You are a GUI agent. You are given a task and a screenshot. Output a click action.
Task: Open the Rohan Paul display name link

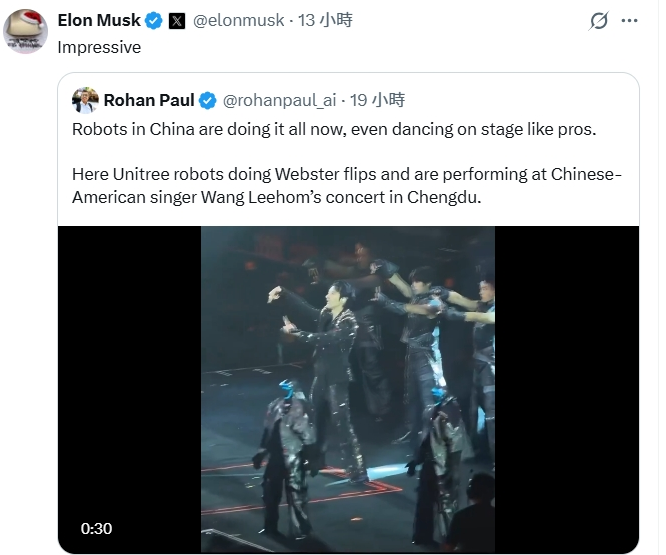coord(149,100)
